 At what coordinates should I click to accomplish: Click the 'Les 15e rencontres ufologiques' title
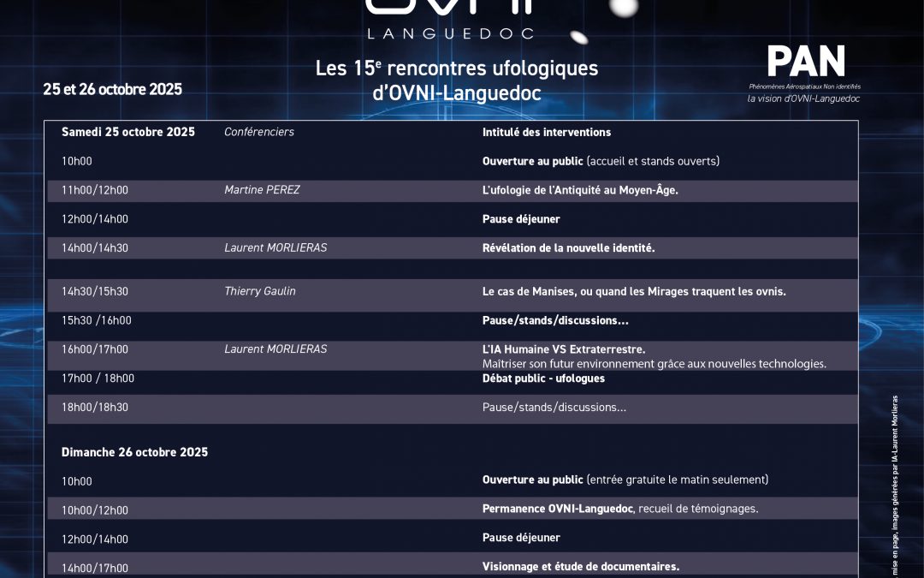point(456,69)
